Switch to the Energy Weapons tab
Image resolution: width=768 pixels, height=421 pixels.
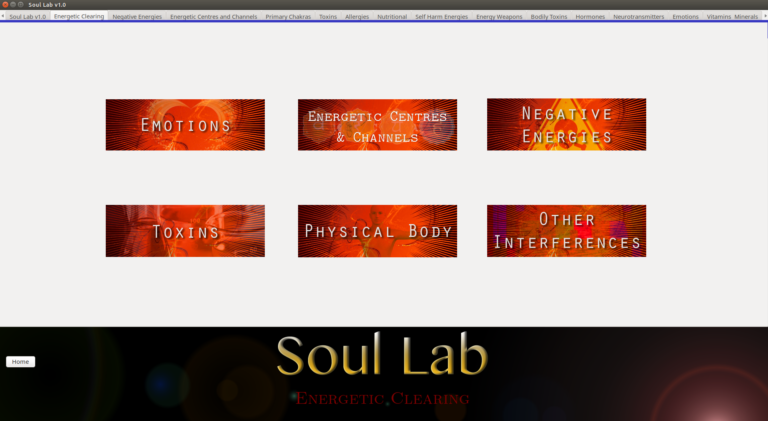click(499, 17)
